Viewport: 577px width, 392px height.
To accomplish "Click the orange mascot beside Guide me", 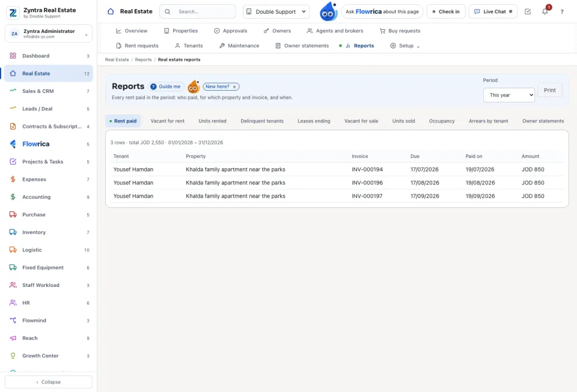I will (x=194, y=86).
